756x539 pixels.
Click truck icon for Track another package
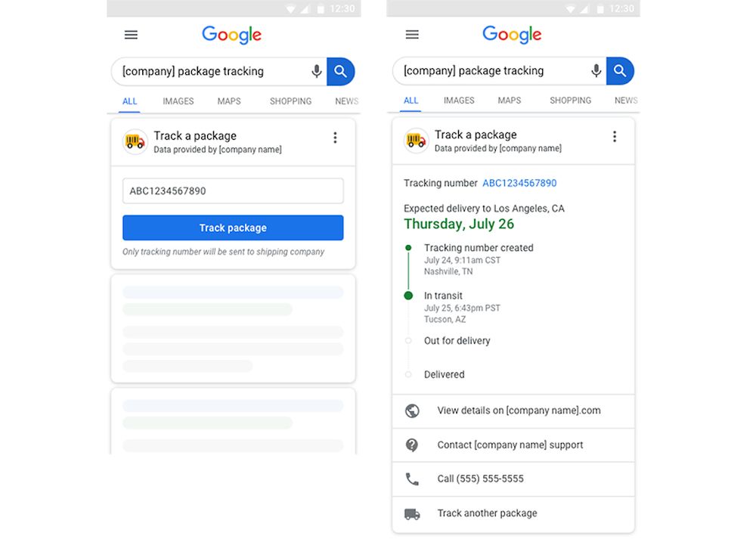(x=412, y=514)
